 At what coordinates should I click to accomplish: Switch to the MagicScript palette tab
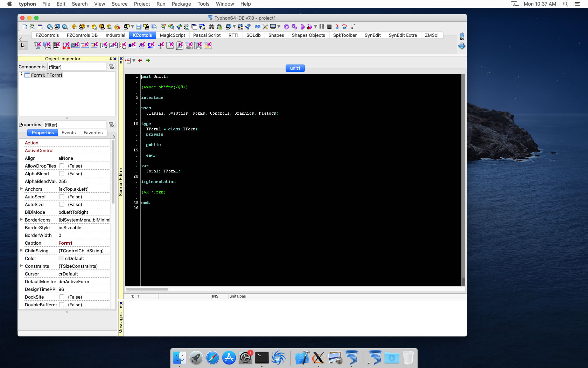coord(173,35)
